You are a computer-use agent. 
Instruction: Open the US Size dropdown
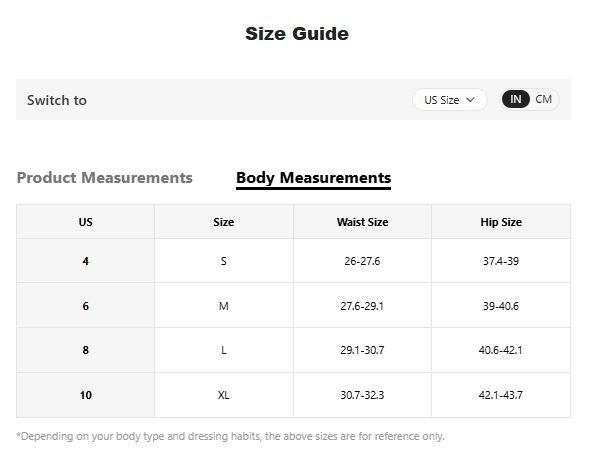click(449, 100)
